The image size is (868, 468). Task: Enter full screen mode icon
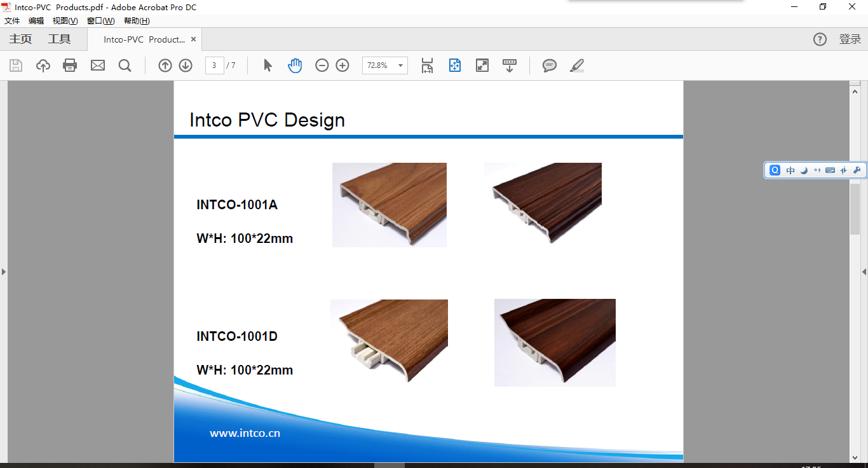coord(482,65)
